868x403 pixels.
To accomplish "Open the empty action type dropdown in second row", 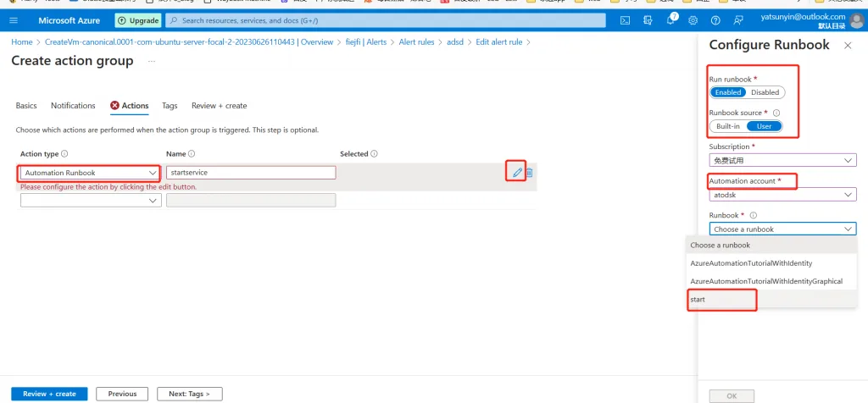I will (91, 201).
